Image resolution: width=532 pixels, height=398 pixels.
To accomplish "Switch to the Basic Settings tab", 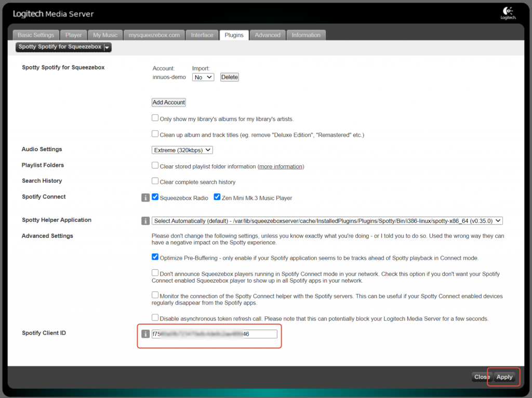I will 36,35.
